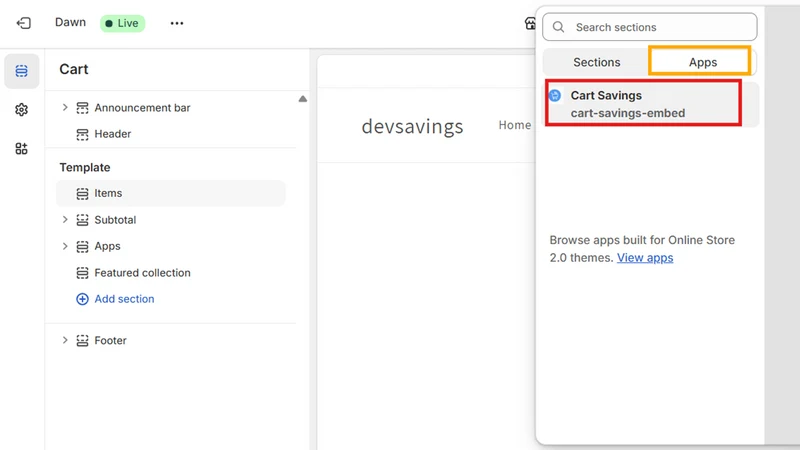800x450 pixels.
Task: Click the plus icon beside Add section
Action: pyautogui.click(x=82, y=299)
